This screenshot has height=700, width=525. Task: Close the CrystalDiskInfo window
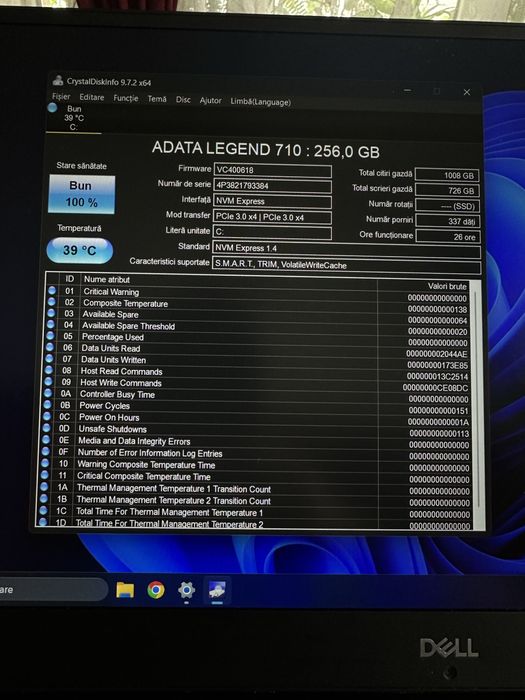(x=467, y=92)
